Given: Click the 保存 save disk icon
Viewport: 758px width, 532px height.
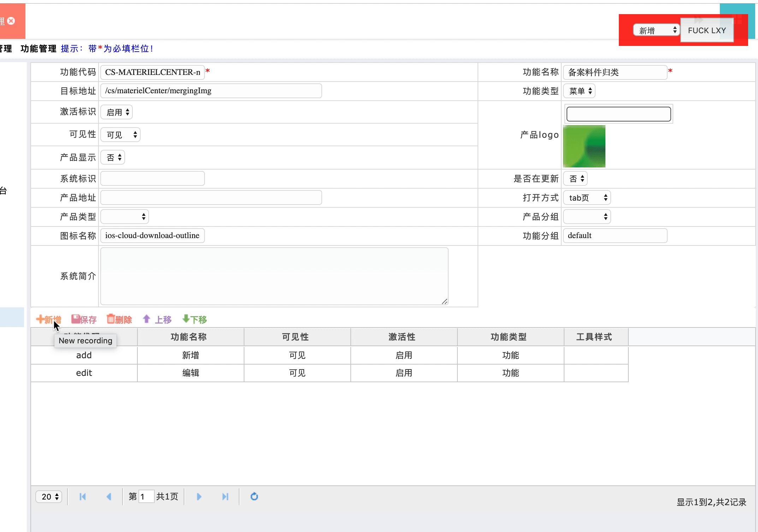Looking at the screenshot, I should pos(76,319).
